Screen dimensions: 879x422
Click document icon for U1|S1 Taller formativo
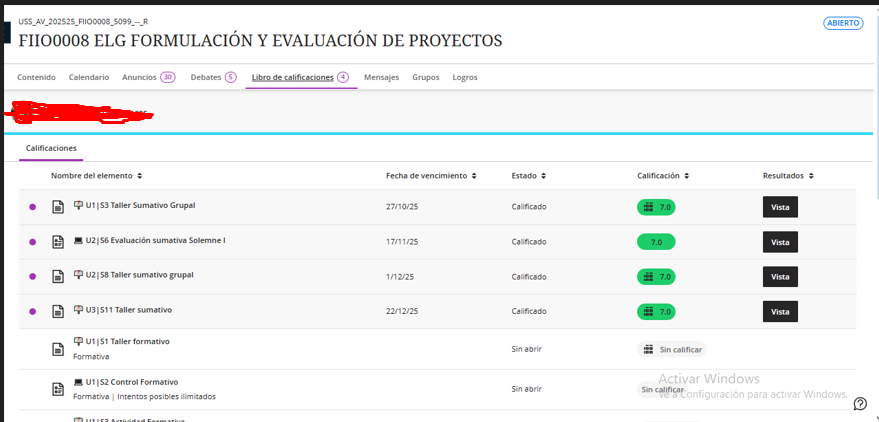pos(58,349)
